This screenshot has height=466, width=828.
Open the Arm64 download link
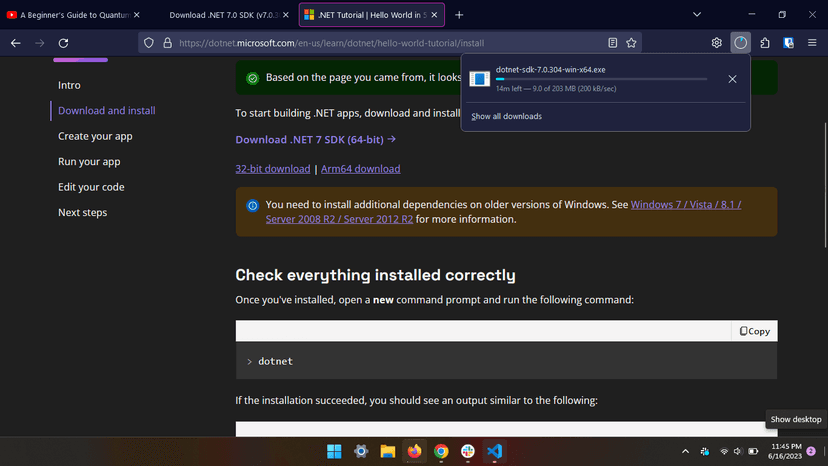tap(360, 169)
